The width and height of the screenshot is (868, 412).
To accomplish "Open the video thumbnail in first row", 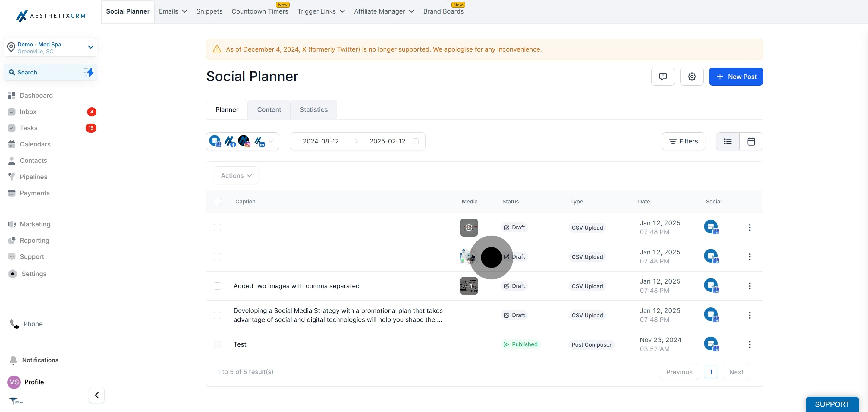I will (x=469, y=227).
